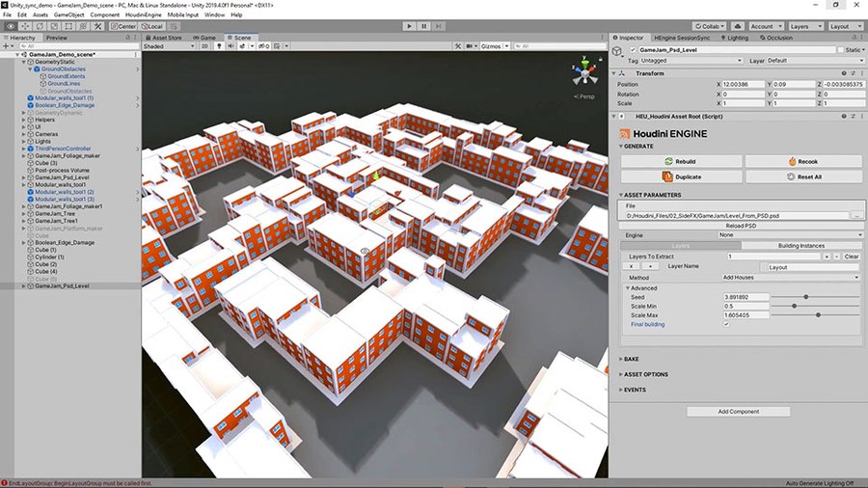Open the custom editor tools icon
The width and height of the screenshot is (868, 488).
(97, 26)
